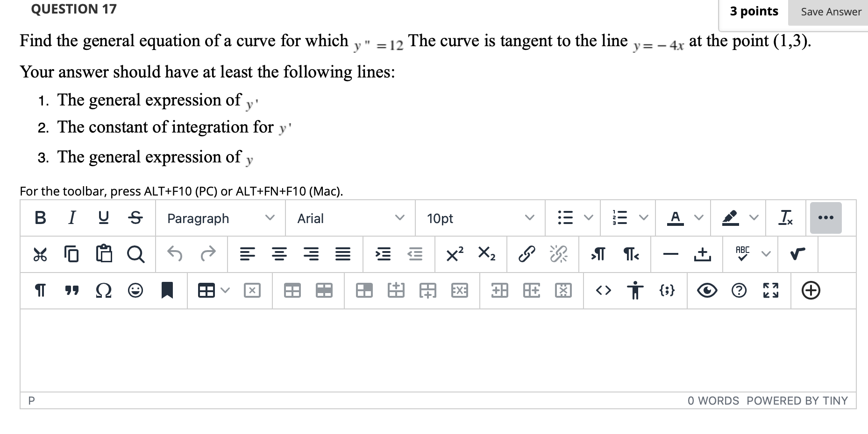Expand bullet list style options
The width and height of the screenshot is (868, 434).
click(x=589, y=218)
